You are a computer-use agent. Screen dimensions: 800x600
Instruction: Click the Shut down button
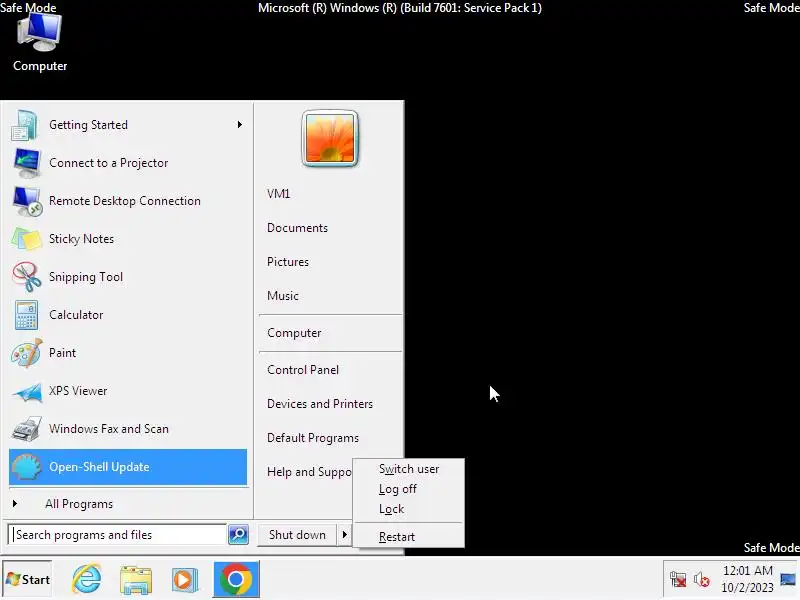(x=297, y=535)
